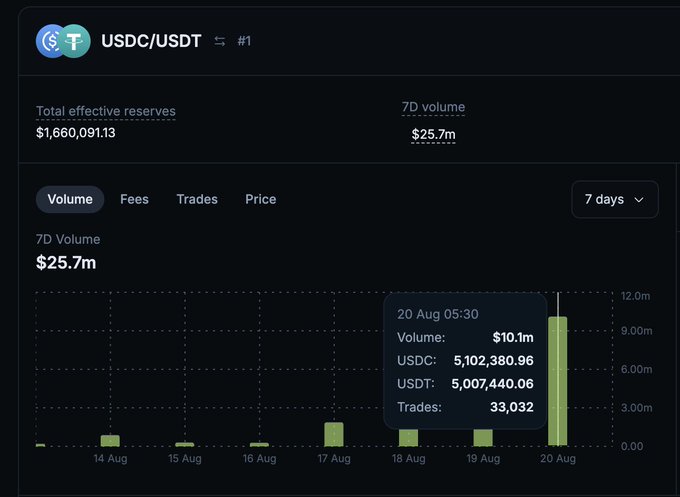This screenshot has height=497, width=680.
Task: Click the USDC/USDT pair title
Action: coord(151,41)
